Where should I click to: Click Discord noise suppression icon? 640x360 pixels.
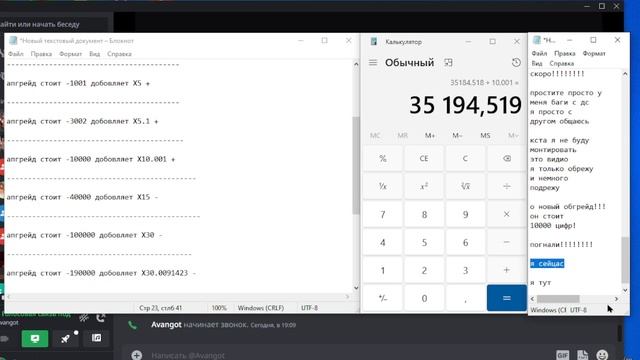84,317
